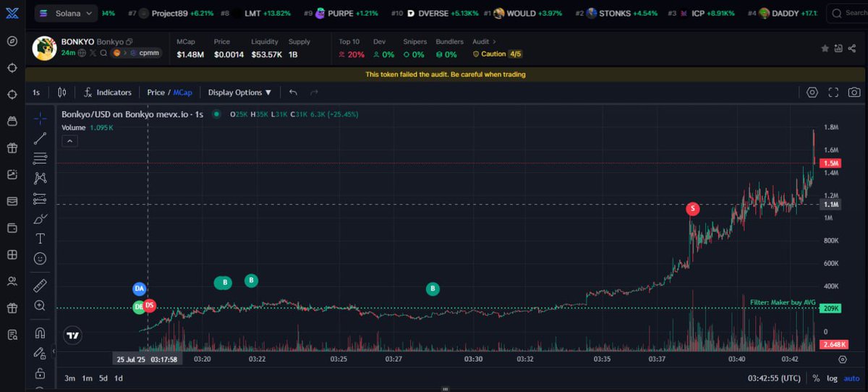Open the users icon in left sidebar
The height and width of the screenshot is (392, 868).
12,281
